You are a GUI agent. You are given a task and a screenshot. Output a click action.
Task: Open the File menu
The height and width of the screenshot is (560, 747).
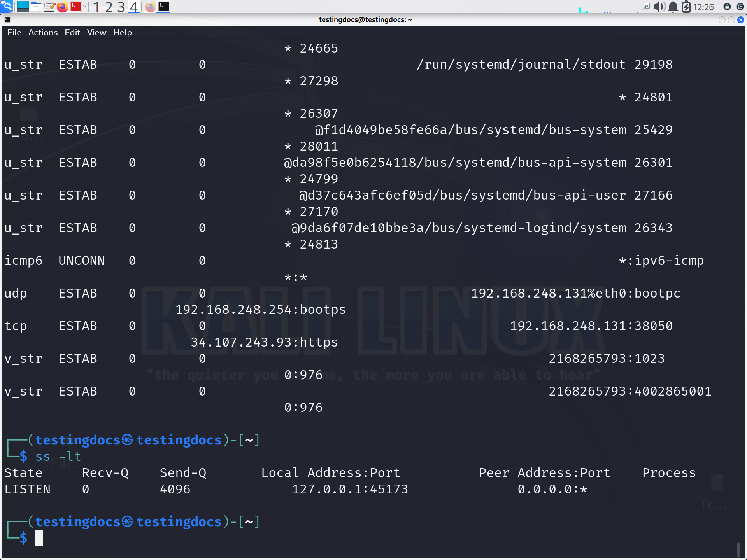pos(14,32)
